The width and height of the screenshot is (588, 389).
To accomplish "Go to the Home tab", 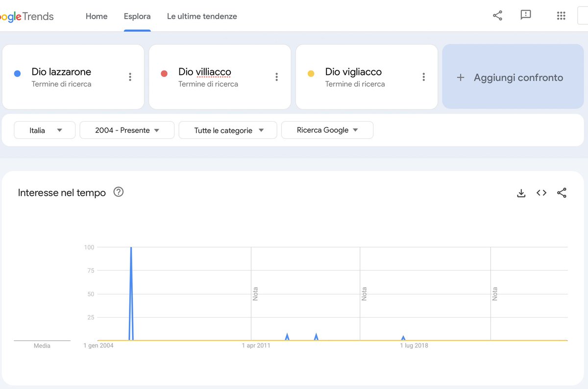I will tap(97, 16).
